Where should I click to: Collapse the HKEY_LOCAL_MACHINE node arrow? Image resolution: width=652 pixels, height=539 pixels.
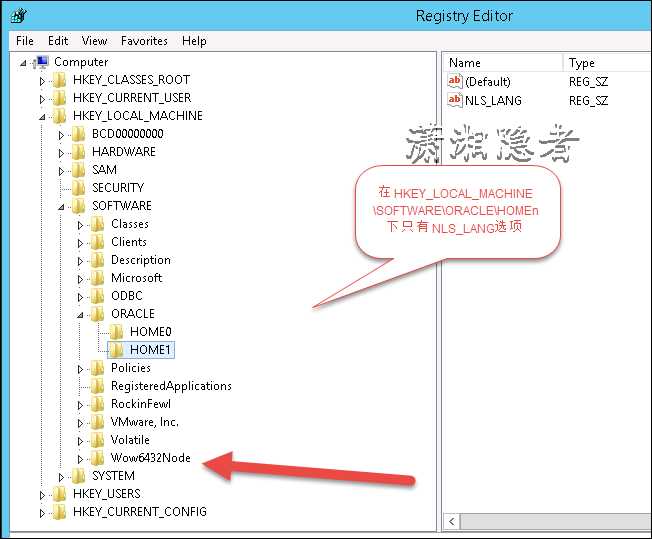click(x=42, y=117)
